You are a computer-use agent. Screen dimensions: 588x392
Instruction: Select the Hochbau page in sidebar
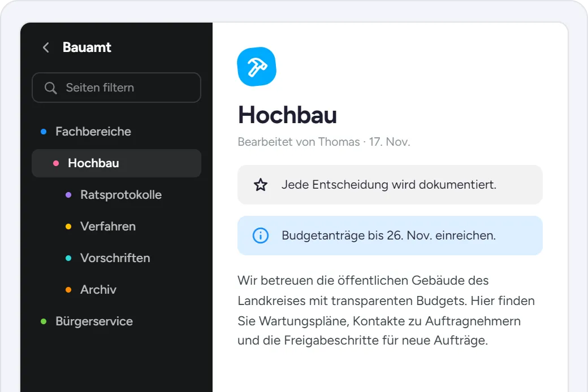point(116,163)
